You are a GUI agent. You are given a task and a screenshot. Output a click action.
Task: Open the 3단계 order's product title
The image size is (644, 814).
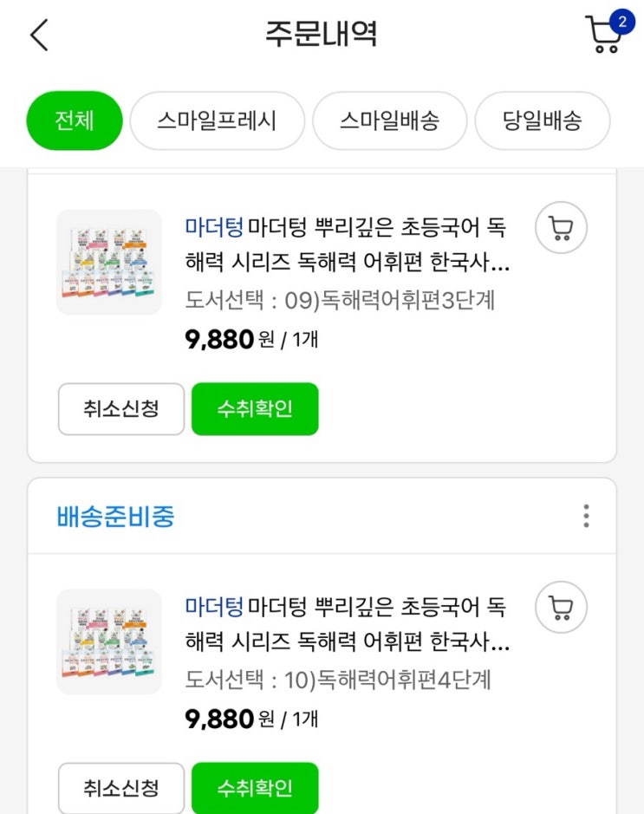[x=347, y=245]
